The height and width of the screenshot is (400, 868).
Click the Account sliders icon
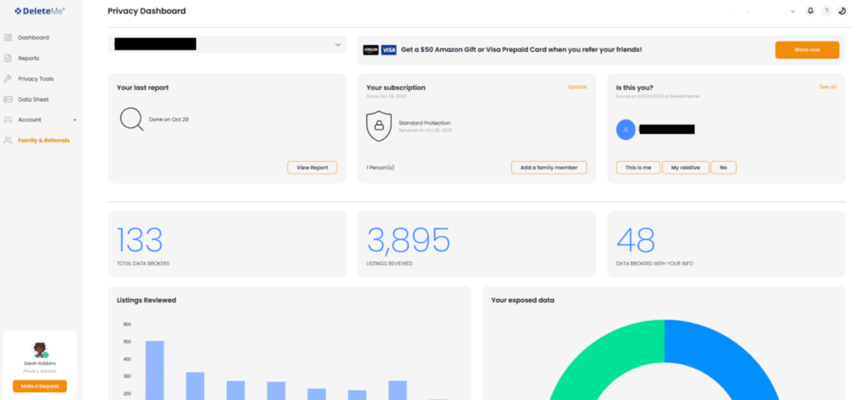click(x=8, y=119)
